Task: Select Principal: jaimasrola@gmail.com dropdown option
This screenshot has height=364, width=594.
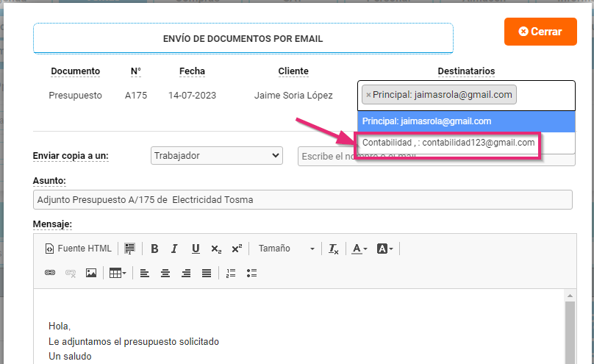Action: (x=466, y=121)
